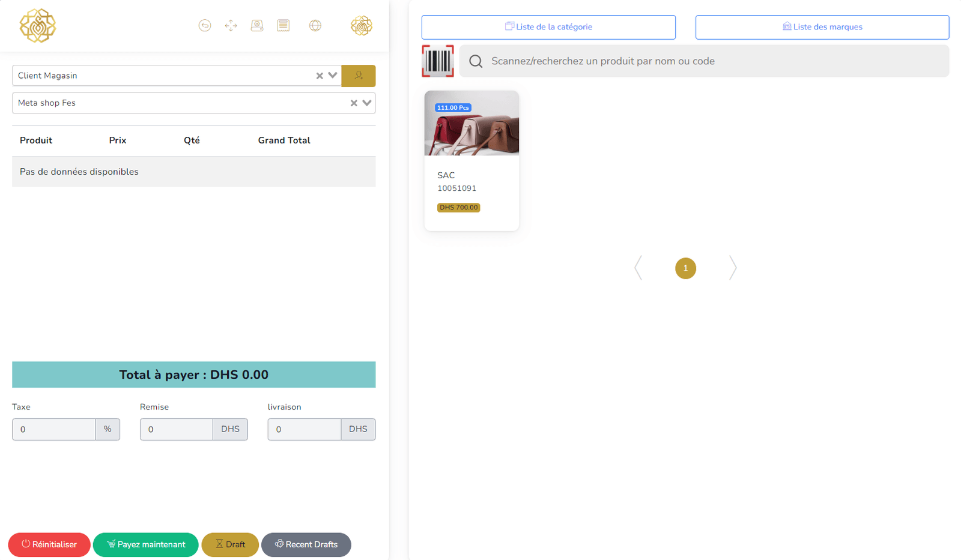Screen dimensions: 961x560
Task: Click the back arrow icon in header
Action: point(205,25)
